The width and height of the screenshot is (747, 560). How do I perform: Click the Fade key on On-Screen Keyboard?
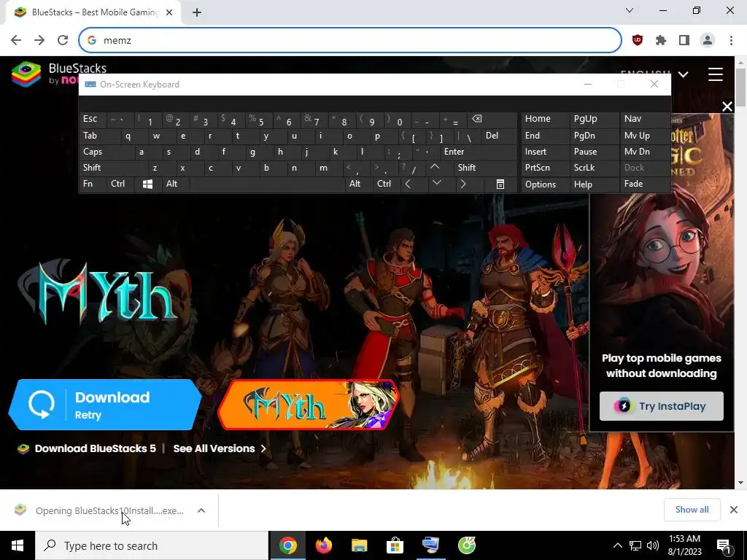645,184
